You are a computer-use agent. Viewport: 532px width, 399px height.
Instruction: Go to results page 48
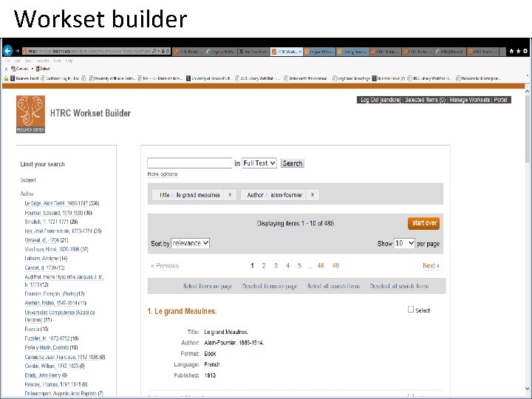[x=320, y=266]
